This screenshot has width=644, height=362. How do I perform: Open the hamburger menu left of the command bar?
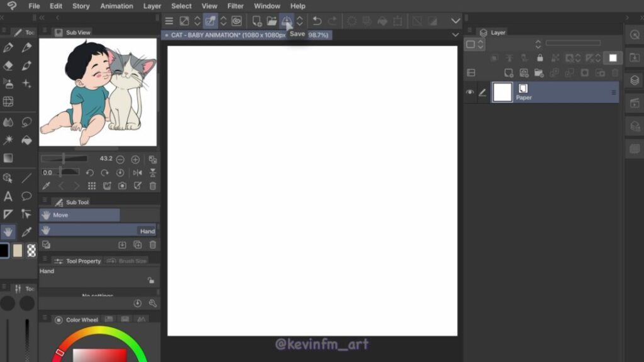(x=169, y=21)
